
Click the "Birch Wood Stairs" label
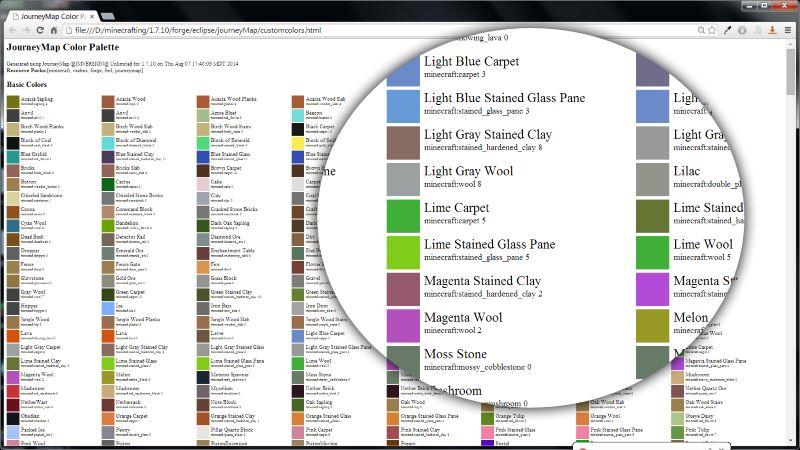pos(231,127)
